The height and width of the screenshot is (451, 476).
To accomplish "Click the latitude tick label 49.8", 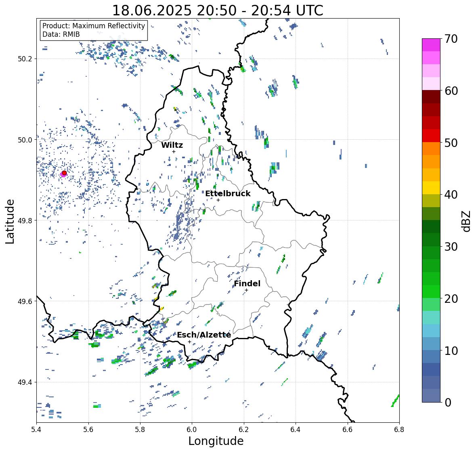I will click(25, 220).
